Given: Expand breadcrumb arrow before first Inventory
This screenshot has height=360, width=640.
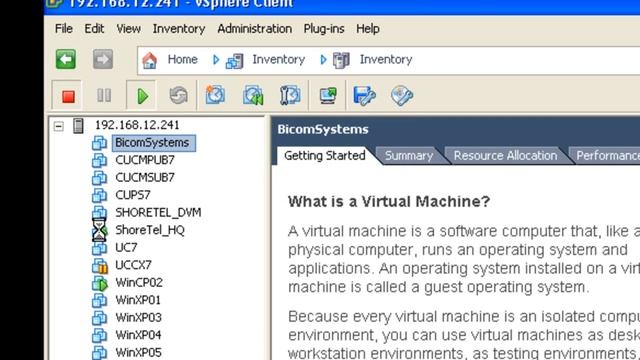Looking at the screenshot, I should pos(216,60).
